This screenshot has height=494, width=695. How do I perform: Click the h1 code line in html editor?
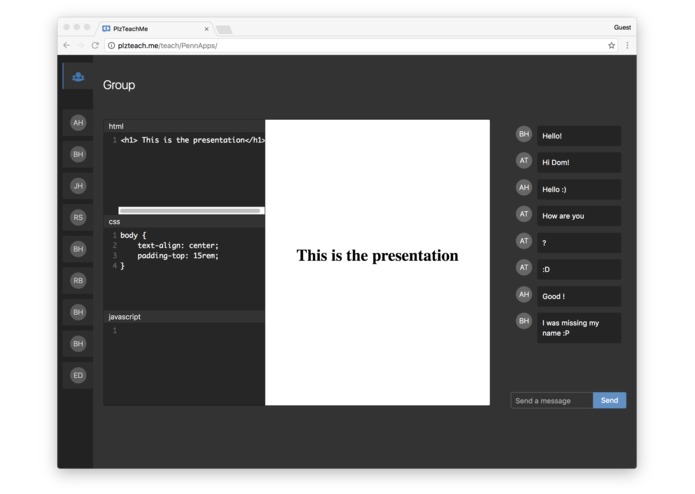(x=192, y=140)
